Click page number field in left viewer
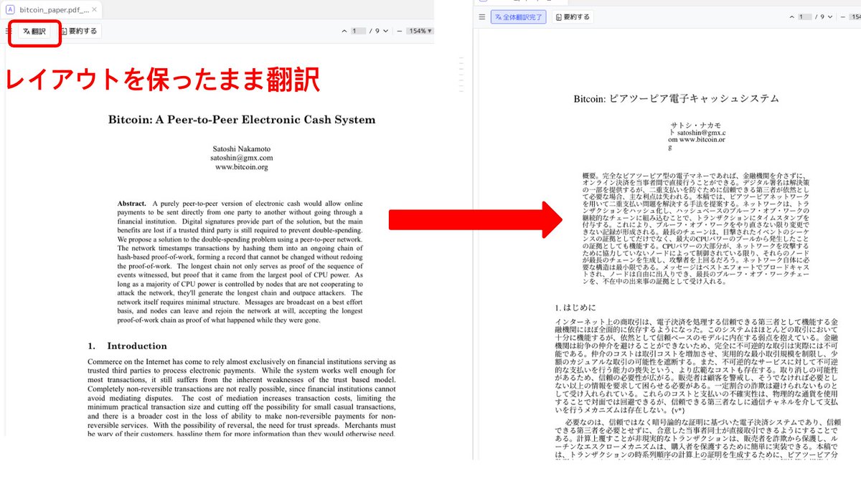Image resolution: width=861 pixels, height=504 pixels. pyautogui.click(x=358, y=31)
